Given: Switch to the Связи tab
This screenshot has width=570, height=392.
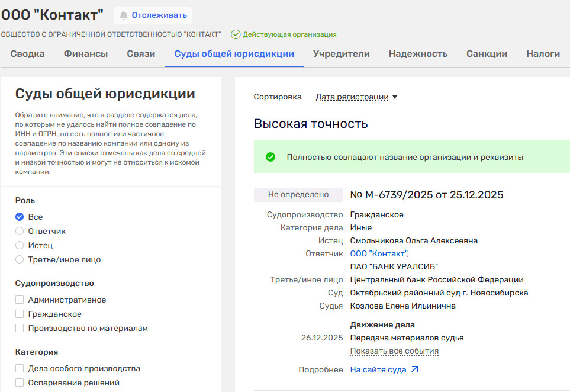Looking at the screenshot, I should 141,54.
